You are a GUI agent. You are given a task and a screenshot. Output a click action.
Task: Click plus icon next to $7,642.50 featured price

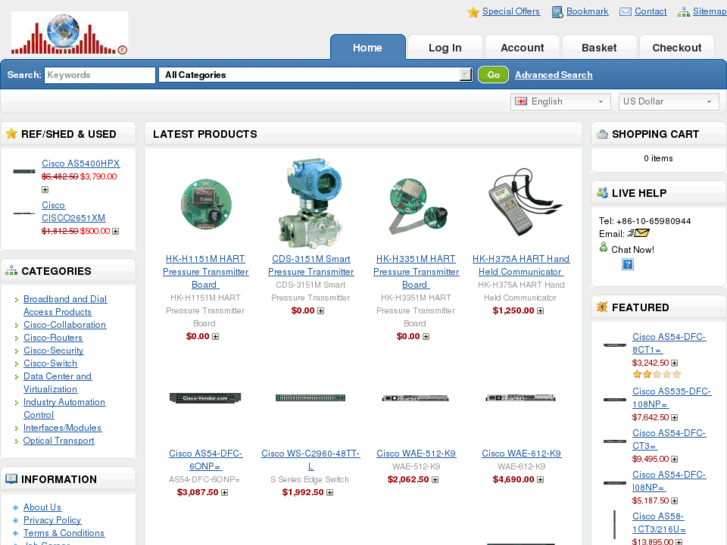click(675, 417)
